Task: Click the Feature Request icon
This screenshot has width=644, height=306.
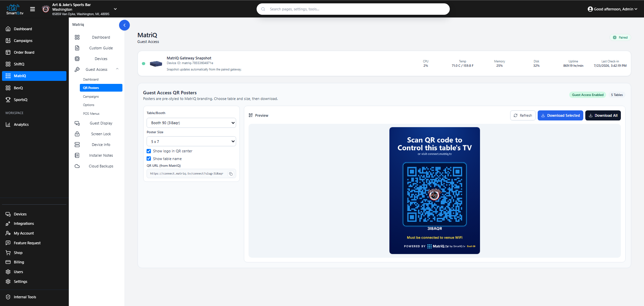Action: tap(8, 243)
